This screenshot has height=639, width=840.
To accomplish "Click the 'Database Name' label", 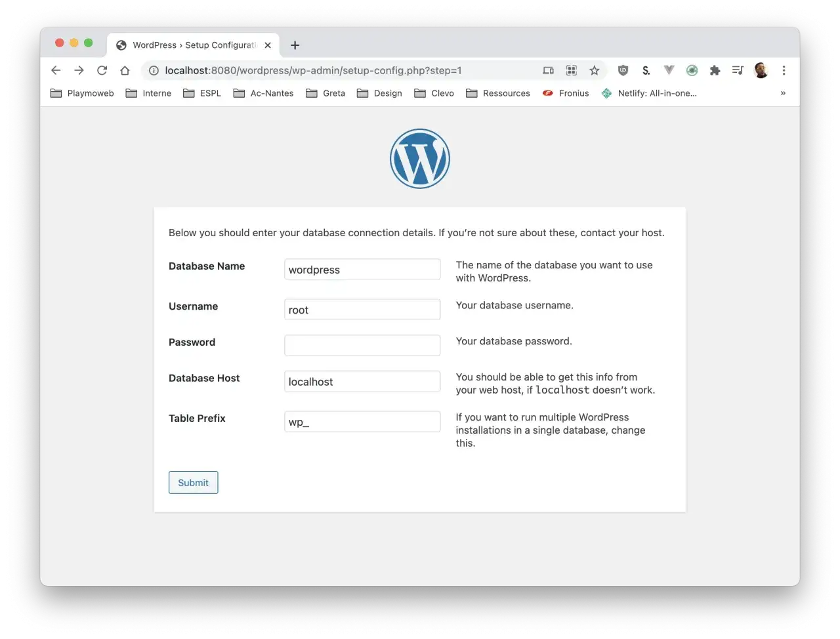I will tap(207, 266).
